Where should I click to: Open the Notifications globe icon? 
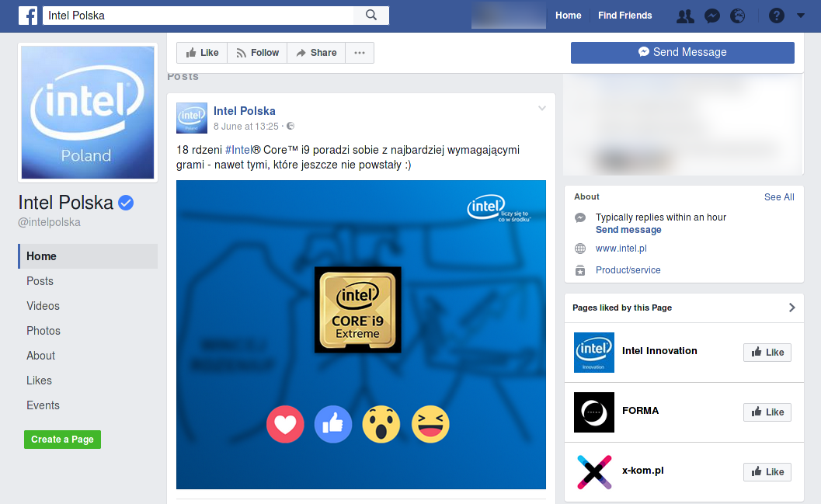click(738, 16)
